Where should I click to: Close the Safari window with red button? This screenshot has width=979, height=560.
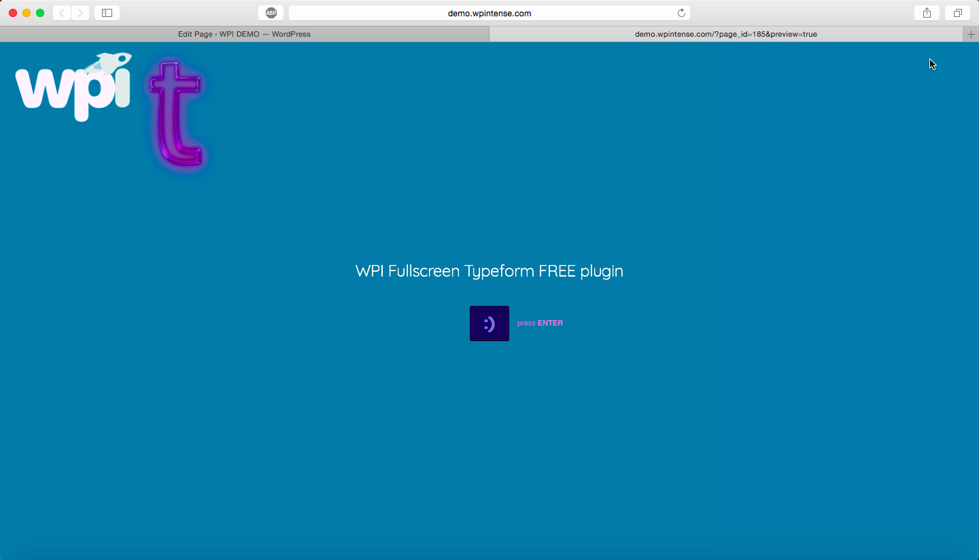pyautogui.click(x=13, y=13)
